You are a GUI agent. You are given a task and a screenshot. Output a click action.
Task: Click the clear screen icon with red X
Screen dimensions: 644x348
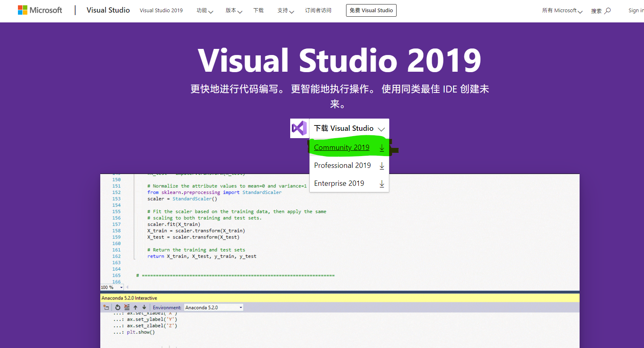point(127,307)
